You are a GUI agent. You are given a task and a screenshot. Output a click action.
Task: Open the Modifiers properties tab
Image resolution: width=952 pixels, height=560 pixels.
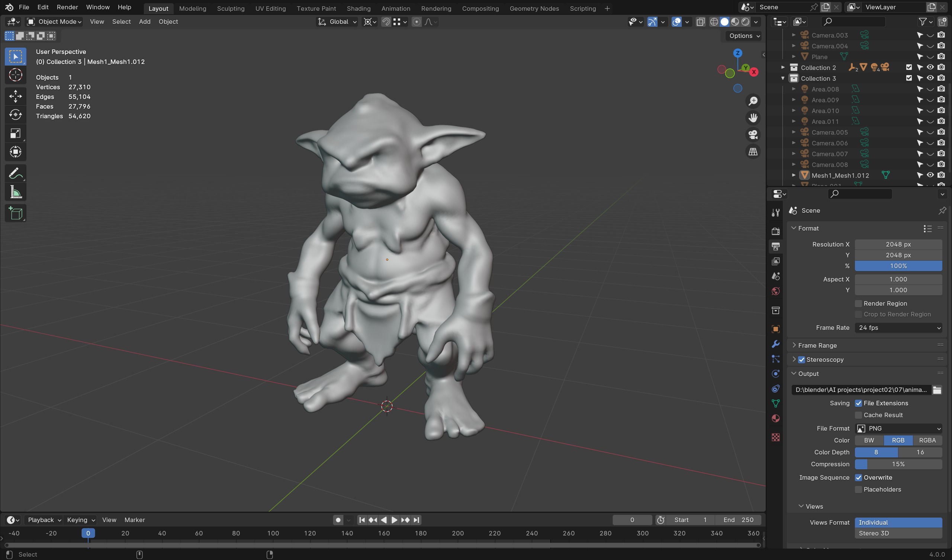[776, 344]
